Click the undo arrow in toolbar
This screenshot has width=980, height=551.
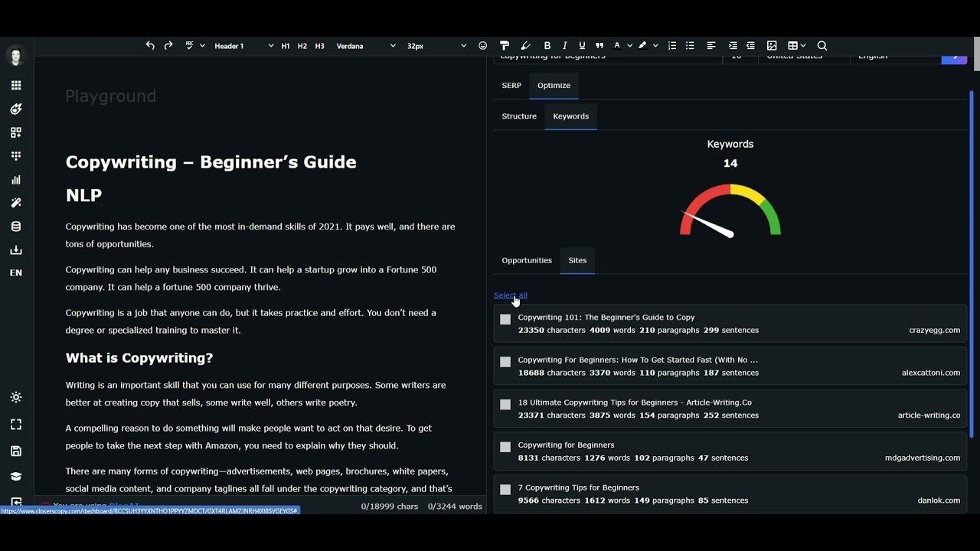150,46
